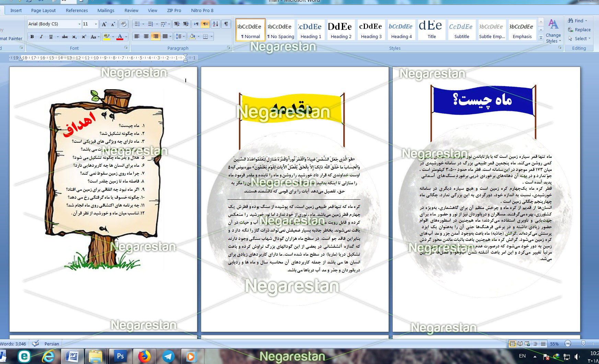Switch to Draft view

pyautogui.click(x=543, y=344)
